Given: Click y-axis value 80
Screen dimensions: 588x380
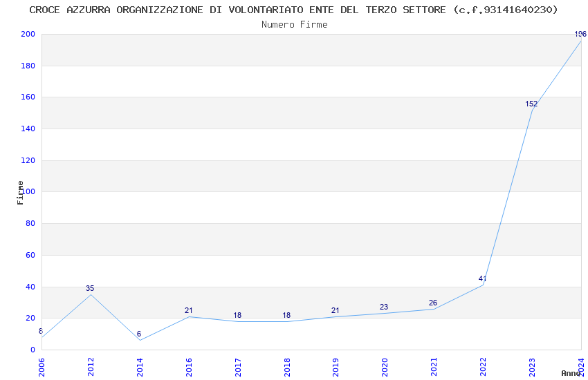Looking at the screenshot, I should (30, 223).
